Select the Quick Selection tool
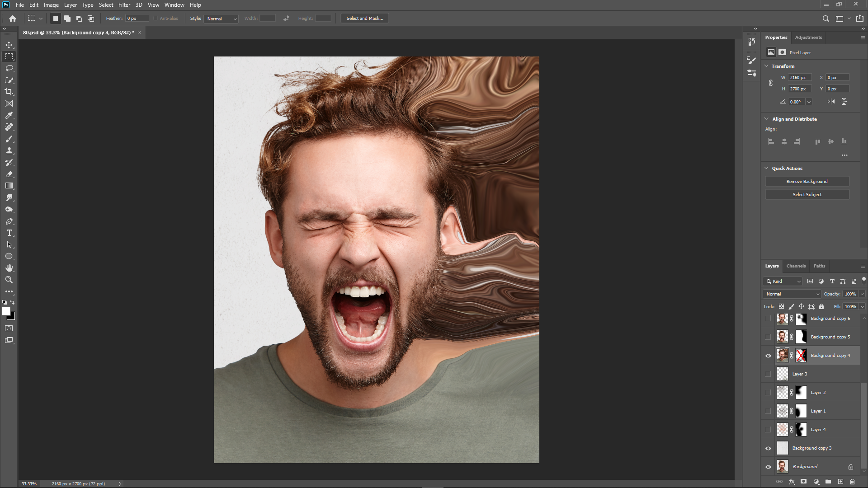This screenshot has width=868, height=488. click(9, 80)
